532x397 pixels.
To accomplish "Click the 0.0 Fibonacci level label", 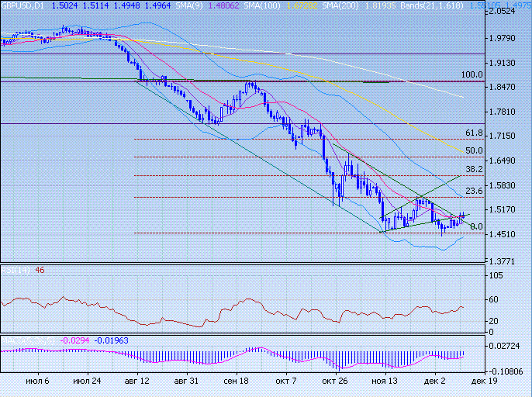I will pyautogui.click(x=476, y=227).
